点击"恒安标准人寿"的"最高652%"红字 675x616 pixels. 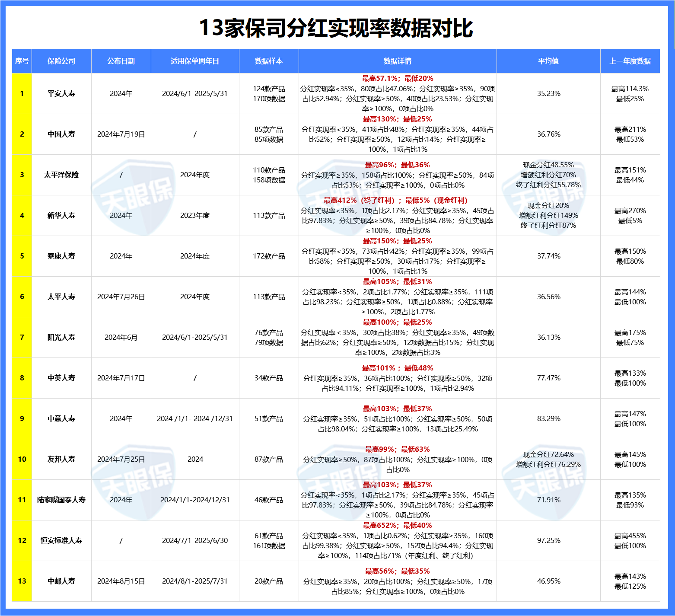point(398,526)
